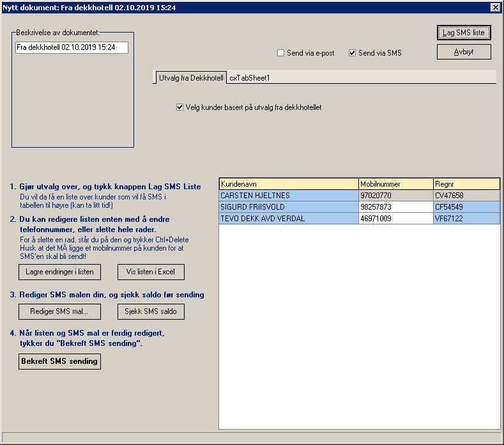Select the CARSTEN HJELTNES row name
Screen dimensions: 504x445
click(289, 195)
